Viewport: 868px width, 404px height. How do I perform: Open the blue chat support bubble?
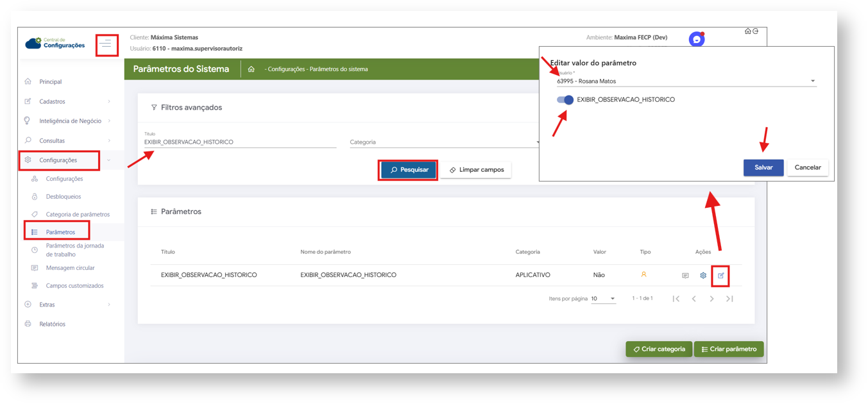coord(697,40)
